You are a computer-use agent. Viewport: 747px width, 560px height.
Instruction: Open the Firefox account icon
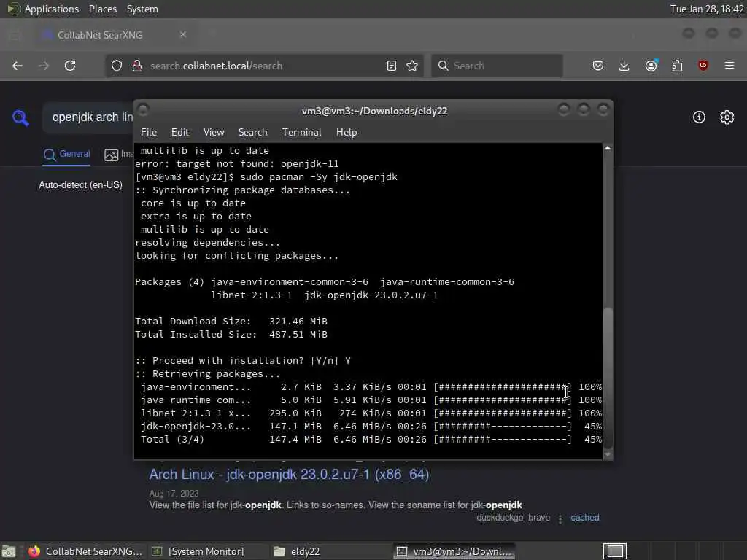(651, 66)
